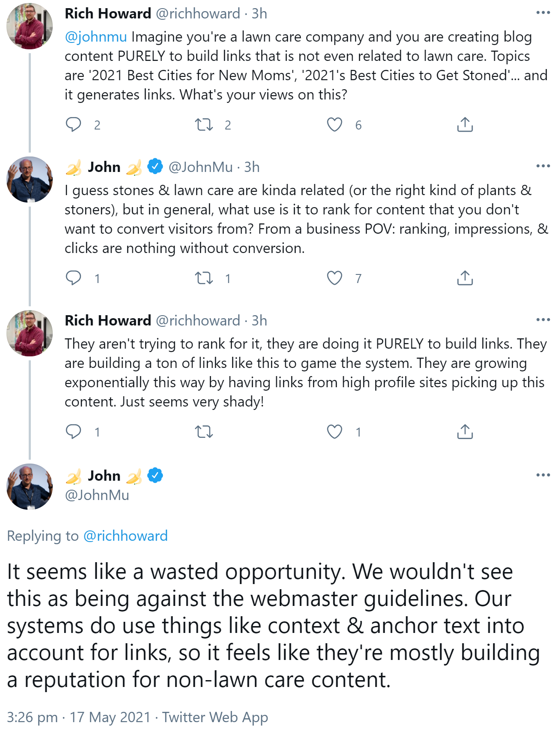Screen dimensions: 560x732
Task: Open John's profile picture on main tweet
Action: (30, 486)
